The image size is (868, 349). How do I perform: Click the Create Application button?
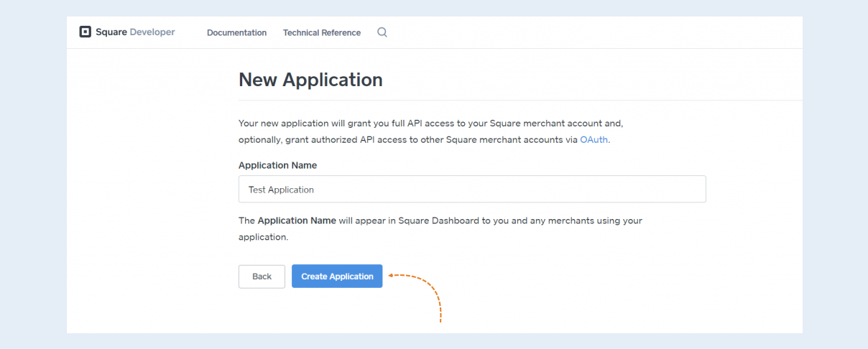coord(337,276)
